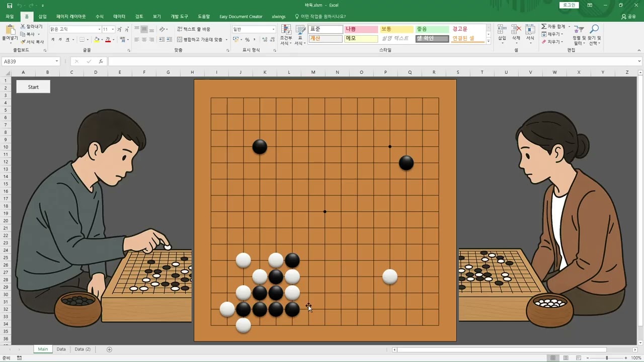The image size is (644, 362).
Task: Increase indent in alignment group
Action: 170,40
